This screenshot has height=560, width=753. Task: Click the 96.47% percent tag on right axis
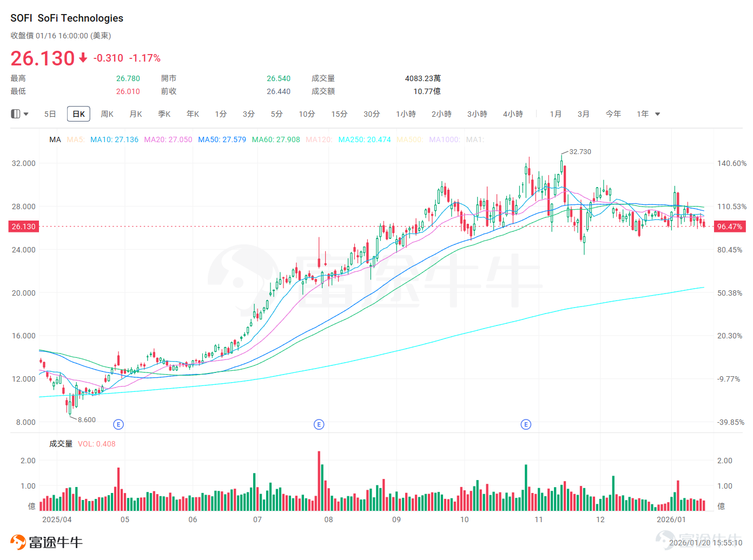coord(730,226)
